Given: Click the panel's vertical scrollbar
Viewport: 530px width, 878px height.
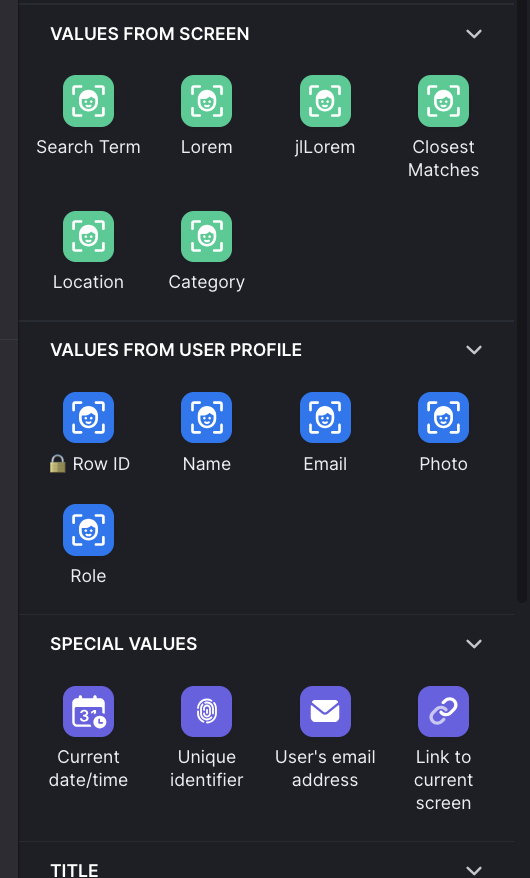Looking at the screenshot, I should (521, 302).
